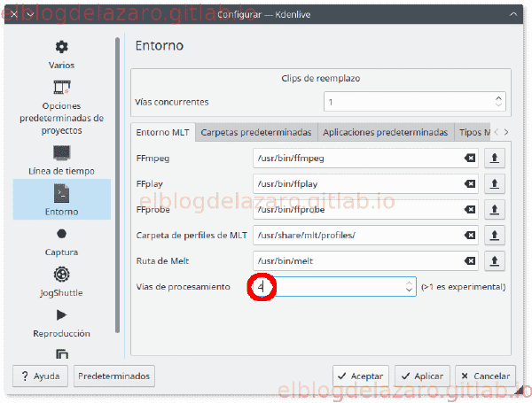Open the partially visible Tipos tab
Image resolution: width=532 pixels, height=403 pixels.
coord(474,132)
